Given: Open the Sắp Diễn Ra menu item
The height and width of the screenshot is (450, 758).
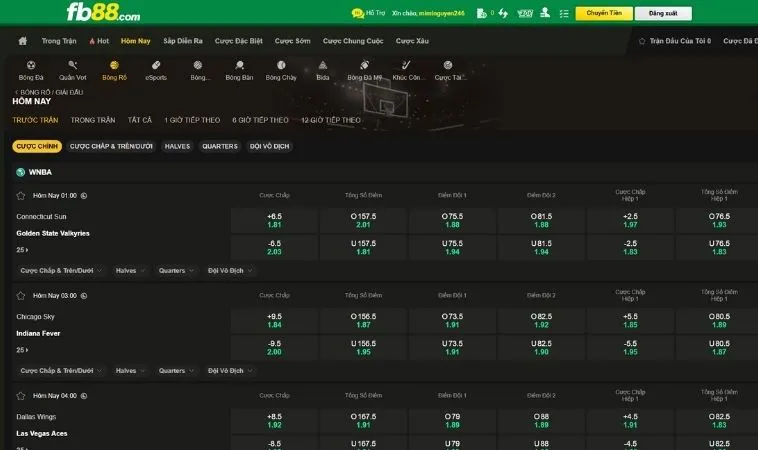Looking at the screenshot, I should point(182,41).
